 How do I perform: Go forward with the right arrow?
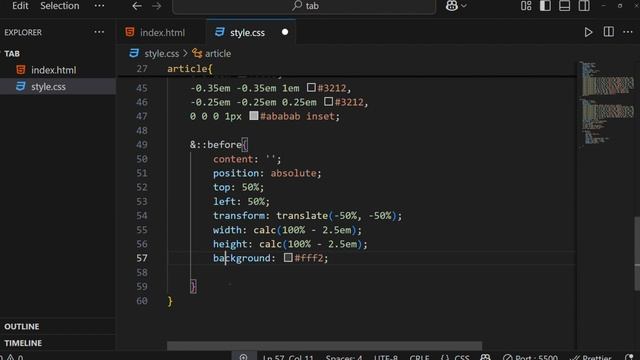tap(157, 6)
